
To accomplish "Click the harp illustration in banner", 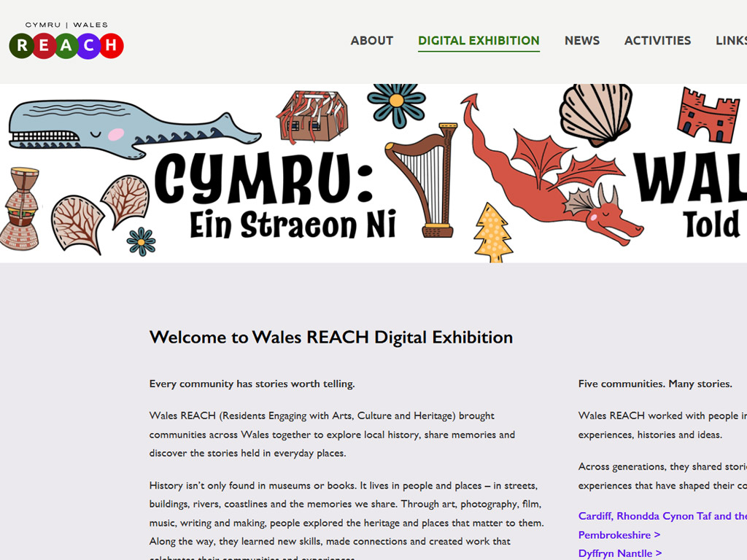I will pos(425,180).
